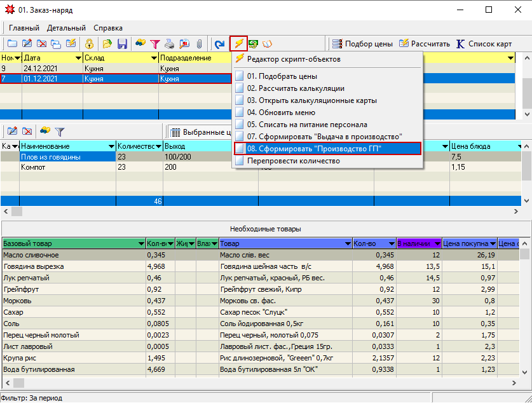This screenshot has width=532, height=403.
Task: Select '08. Сформировать Производство ГП' menu item
Action: 314,149
